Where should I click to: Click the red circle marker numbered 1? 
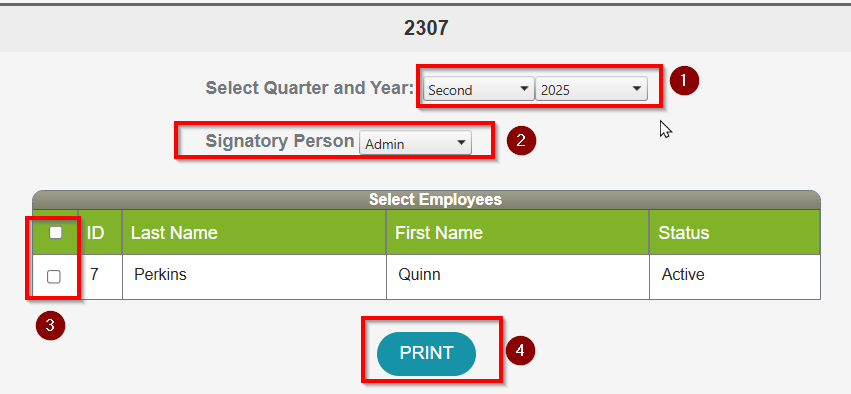(684, 81)
